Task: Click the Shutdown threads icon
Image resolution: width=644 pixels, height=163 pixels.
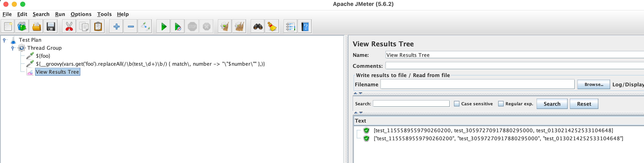Action: (206, 27)
